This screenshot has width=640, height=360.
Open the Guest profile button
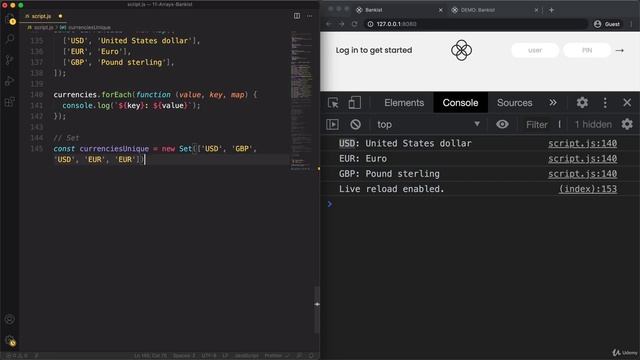607,24
